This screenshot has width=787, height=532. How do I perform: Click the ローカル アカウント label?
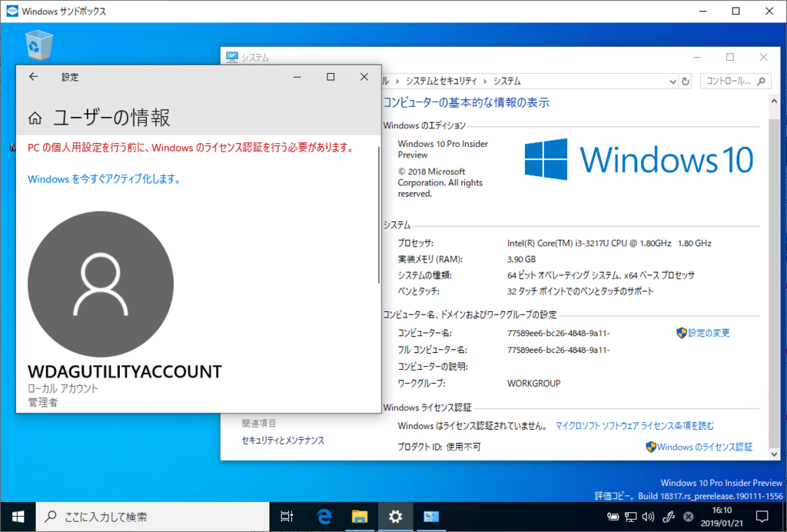coord(63,388)
